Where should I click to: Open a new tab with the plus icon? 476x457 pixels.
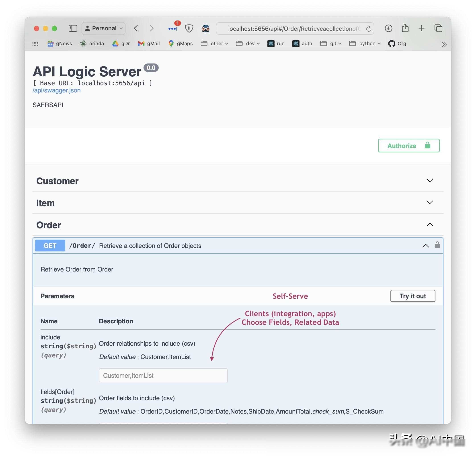[x=422, y=29]
